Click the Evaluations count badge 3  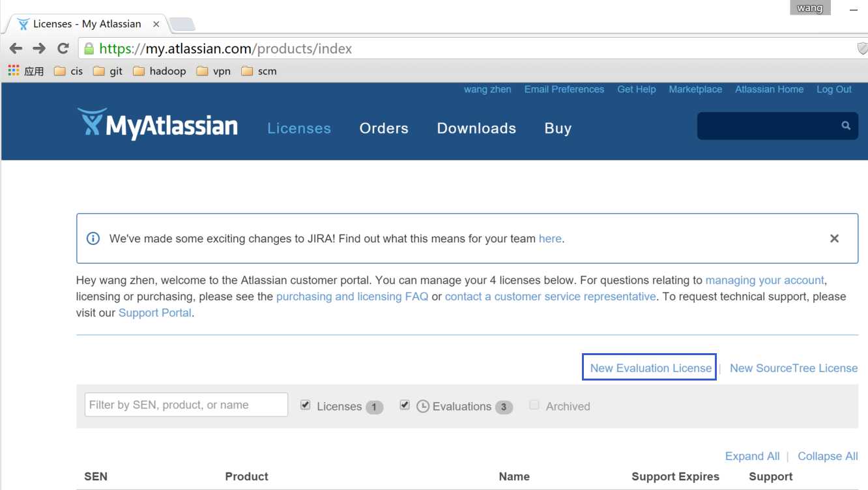pos(504,407)
